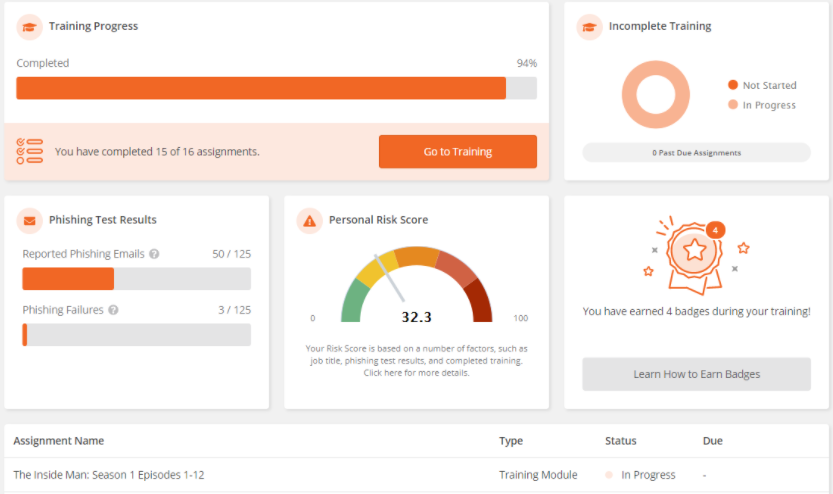Click the In Progress status dot in table row

609,475
